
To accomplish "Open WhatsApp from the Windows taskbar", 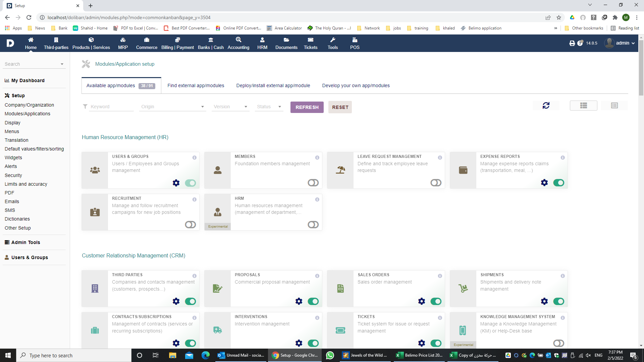I will [330, 355].
